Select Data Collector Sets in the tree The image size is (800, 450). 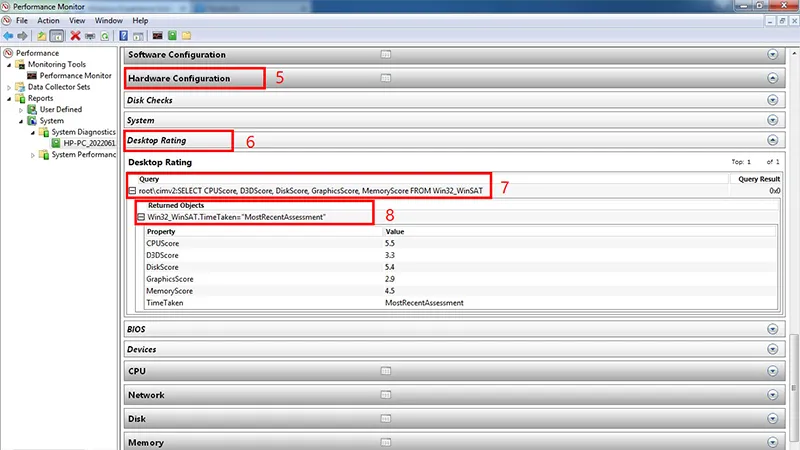point(58,87)
